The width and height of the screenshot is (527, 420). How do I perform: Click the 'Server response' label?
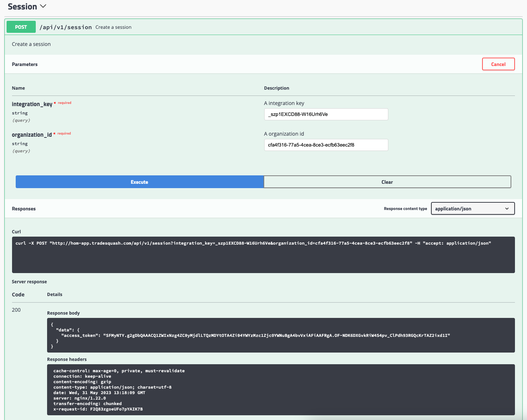(x=29, y=281)
